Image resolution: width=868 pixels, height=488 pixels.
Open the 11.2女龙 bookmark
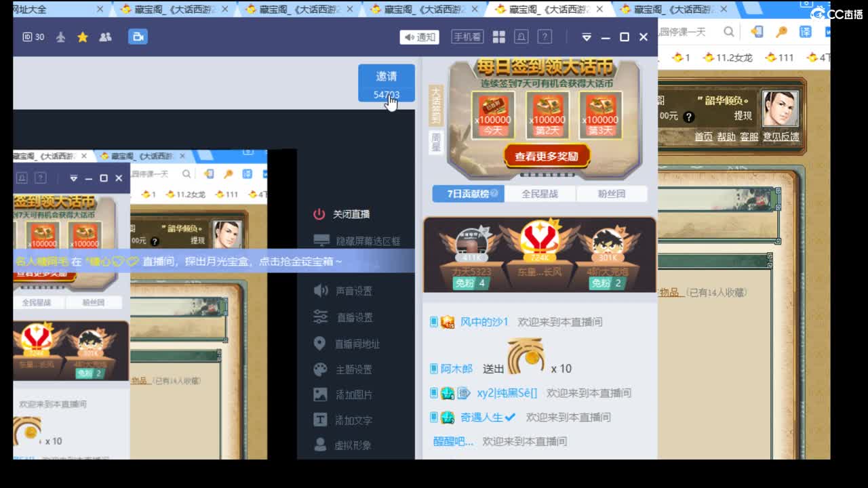tap(728, 58)
